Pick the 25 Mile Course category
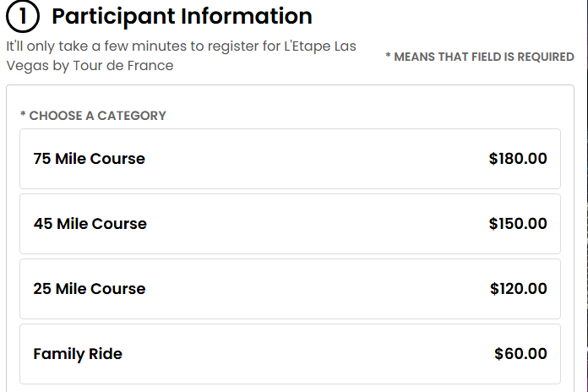Viewport: 588px width, 392px height. [89, 289]
